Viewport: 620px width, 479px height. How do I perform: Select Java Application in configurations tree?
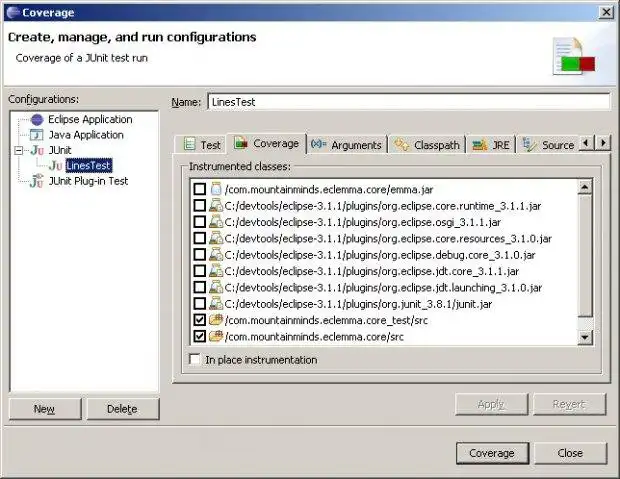point(86,135)
